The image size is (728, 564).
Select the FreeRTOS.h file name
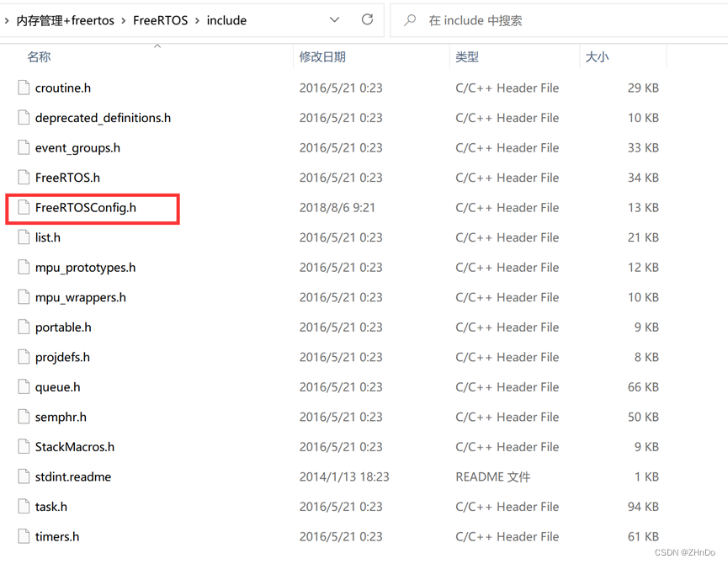[68, 178]
